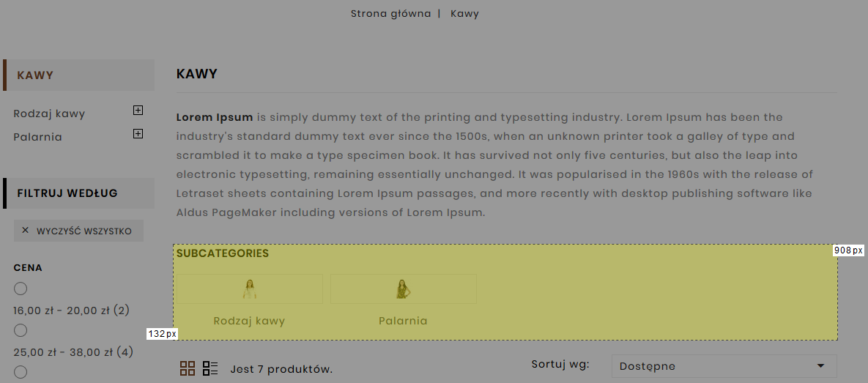
Task: Select the third Cena radio button
Action: click(21, 373)
